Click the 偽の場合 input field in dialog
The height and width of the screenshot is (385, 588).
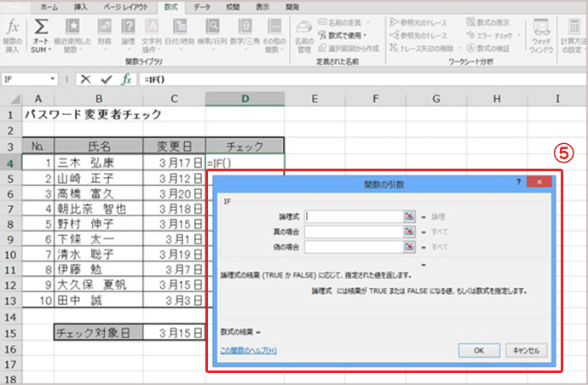coord(354,247)
